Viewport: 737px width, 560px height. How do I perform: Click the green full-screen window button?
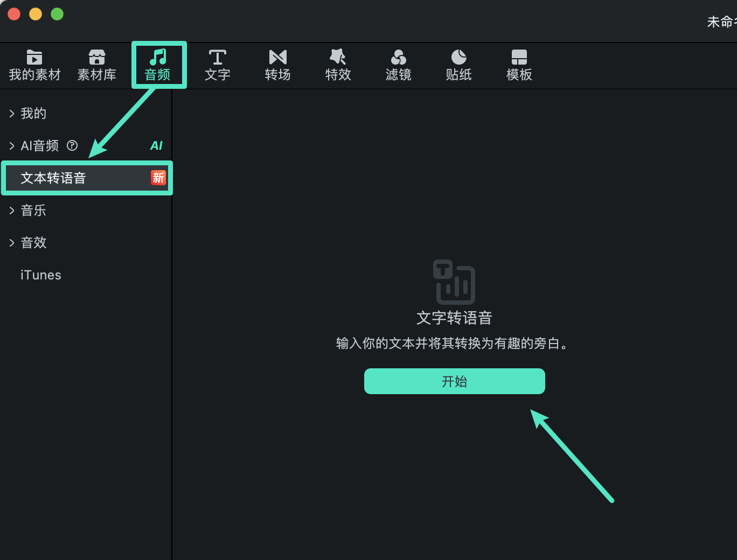(x=57, y=14)
